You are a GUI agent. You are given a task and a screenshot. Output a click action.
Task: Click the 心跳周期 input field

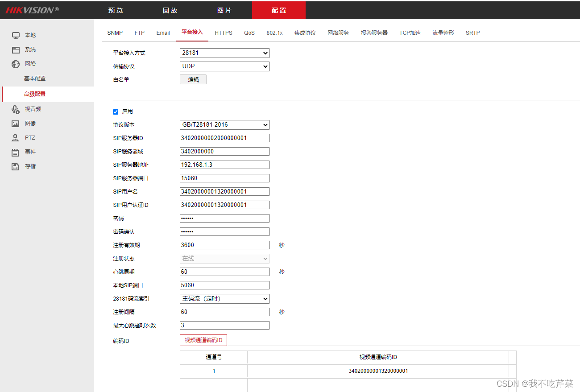tap(225, 272)
